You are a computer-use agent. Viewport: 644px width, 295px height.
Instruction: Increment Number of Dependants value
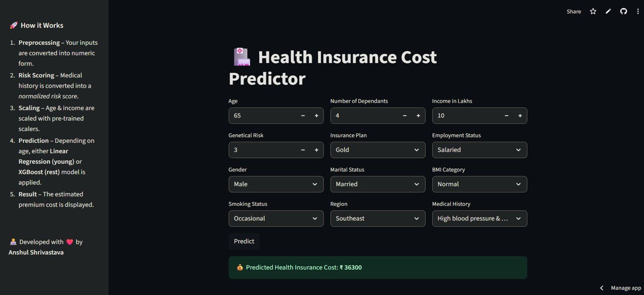tap(418, 116)
